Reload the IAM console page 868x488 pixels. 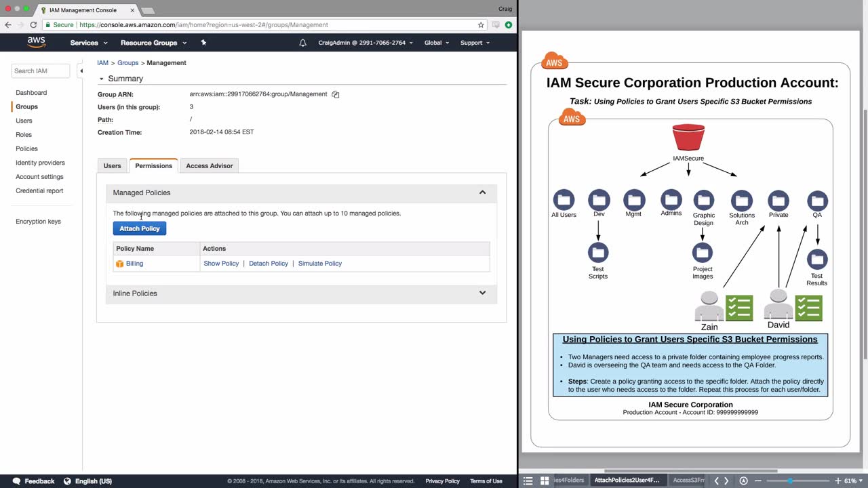click(33, 25)
